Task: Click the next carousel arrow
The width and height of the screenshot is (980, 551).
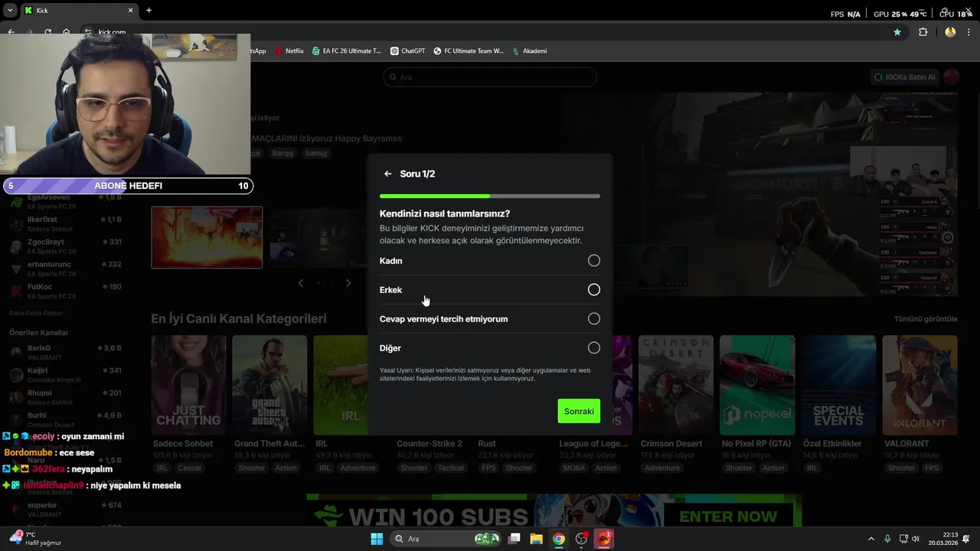Action: [348, 283]
